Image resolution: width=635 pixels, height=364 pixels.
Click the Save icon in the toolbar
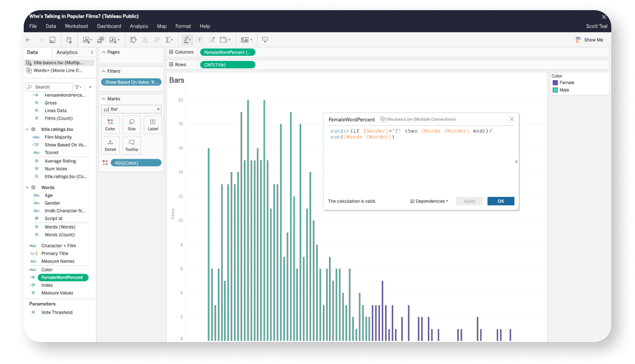click(x=52, y=40)
